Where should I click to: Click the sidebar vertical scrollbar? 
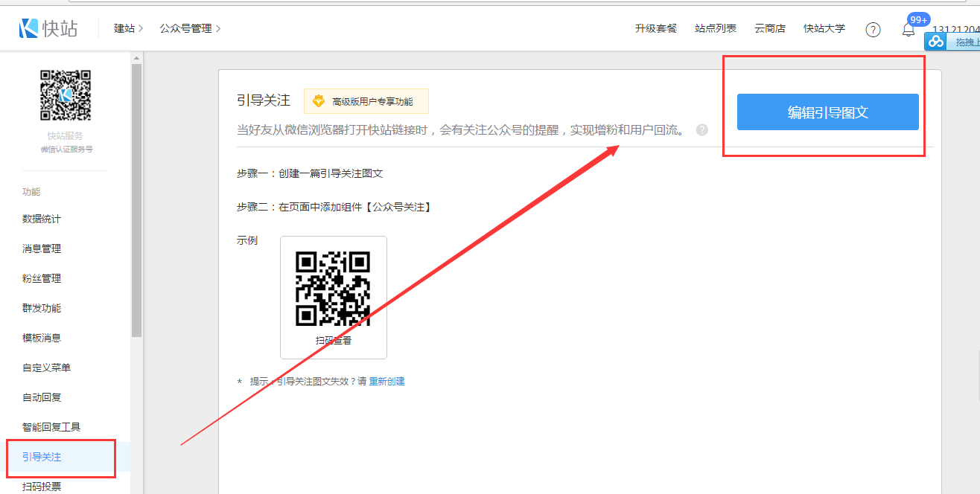tap(136, 201)
